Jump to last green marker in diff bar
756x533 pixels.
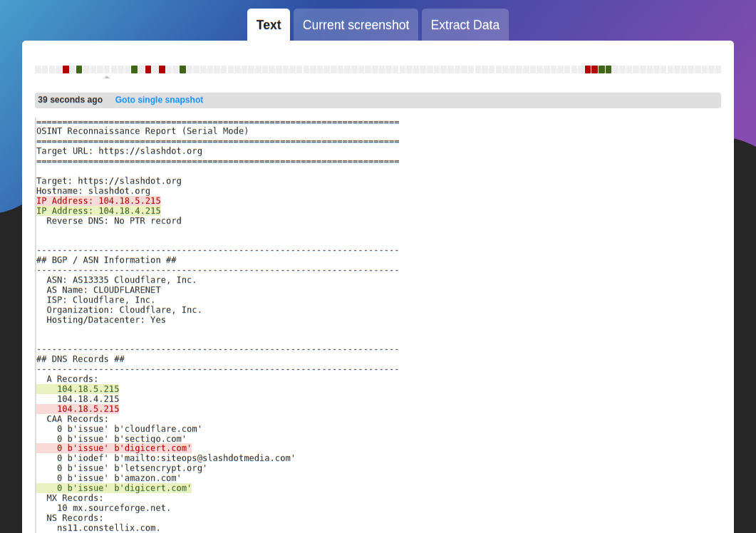click(x=609, y=69)
